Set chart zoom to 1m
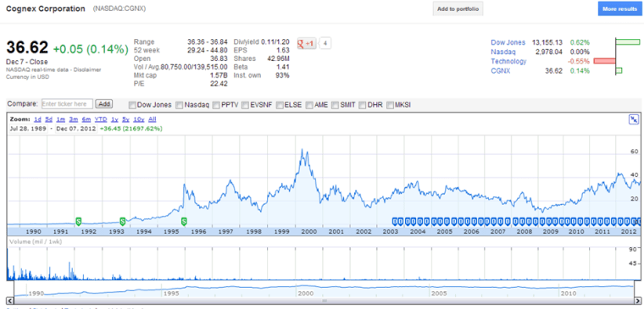 click(x=61, y=119)
